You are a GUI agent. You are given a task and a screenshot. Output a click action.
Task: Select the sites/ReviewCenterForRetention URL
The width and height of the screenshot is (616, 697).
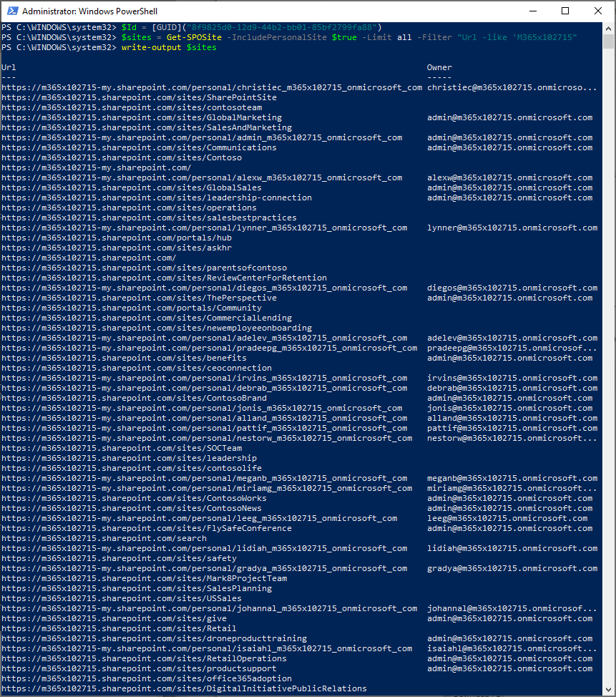pyautogui.click(x=165, y=278)
